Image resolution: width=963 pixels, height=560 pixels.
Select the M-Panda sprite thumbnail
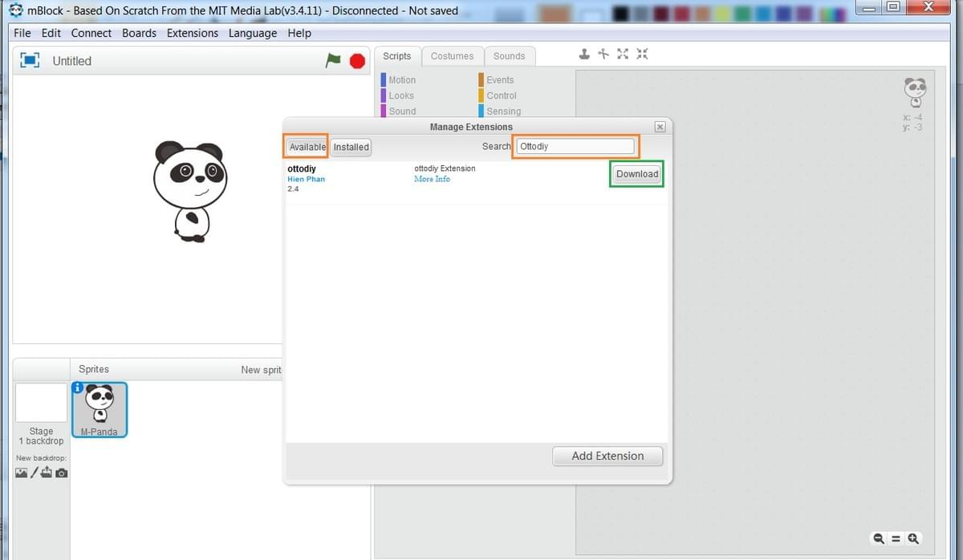[100, 410]
